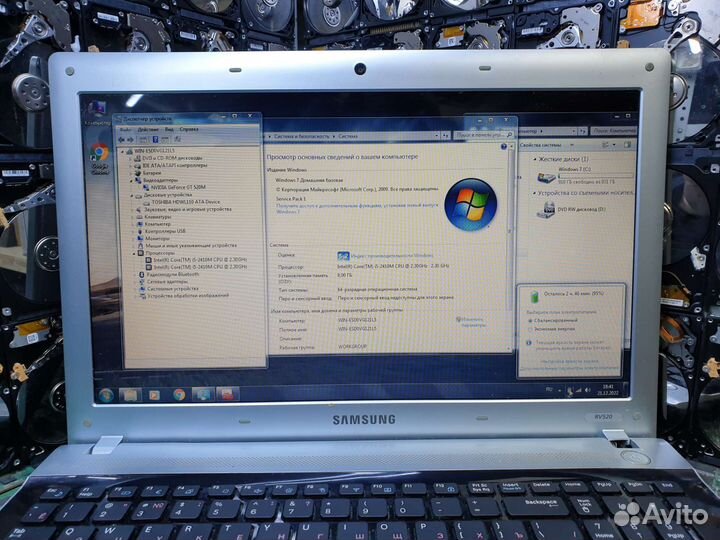
Task: Collapse the Жесткие диски group
Action: click(534, 159)
